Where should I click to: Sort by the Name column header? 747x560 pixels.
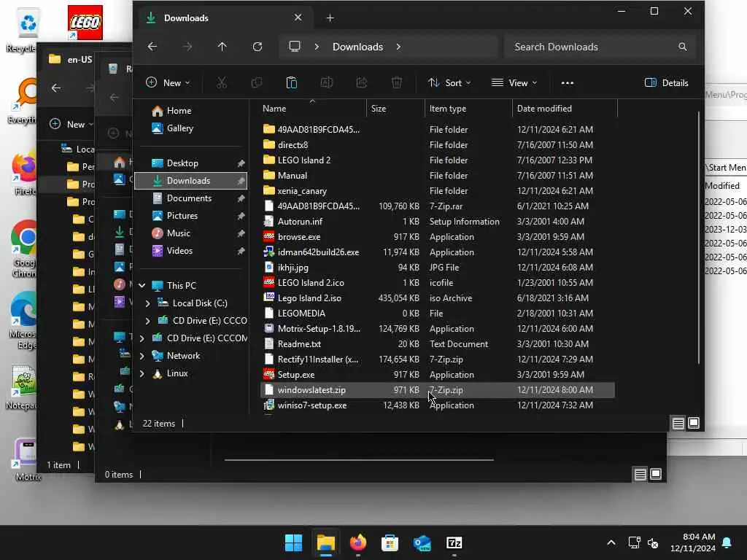coord(312,109)
